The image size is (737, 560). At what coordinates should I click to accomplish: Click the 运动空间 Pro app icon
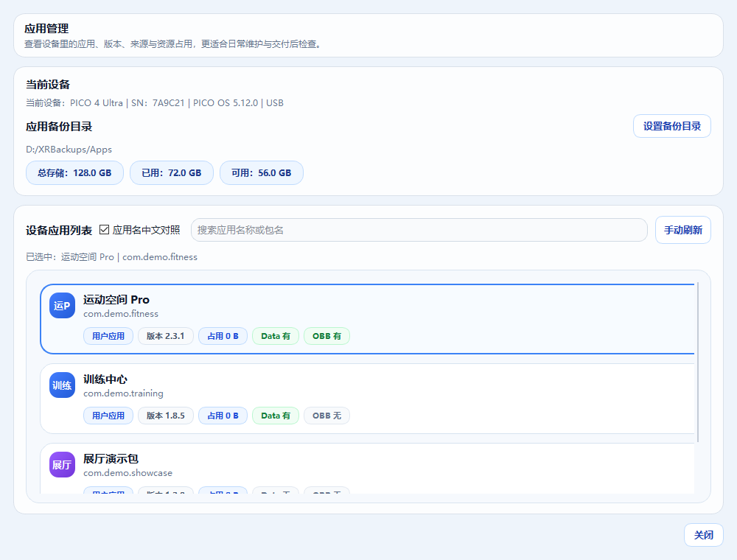pos(62,305)
